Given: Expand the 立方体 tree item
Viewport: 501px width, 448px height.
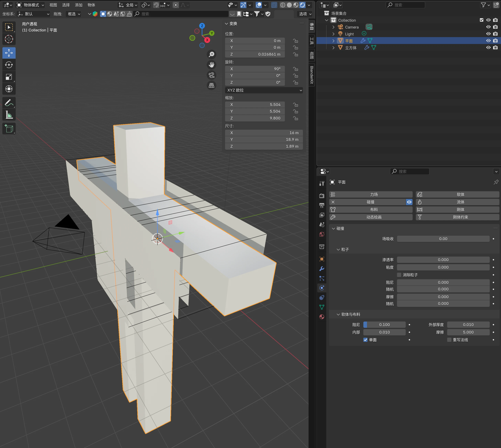Looking at the screenshot, I should 333,48.
